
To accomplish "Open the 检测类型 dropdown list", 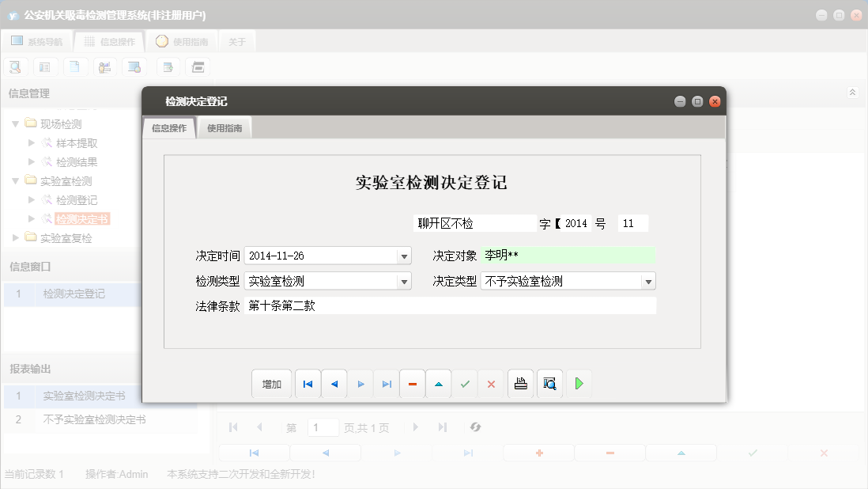I will (405, 280).
